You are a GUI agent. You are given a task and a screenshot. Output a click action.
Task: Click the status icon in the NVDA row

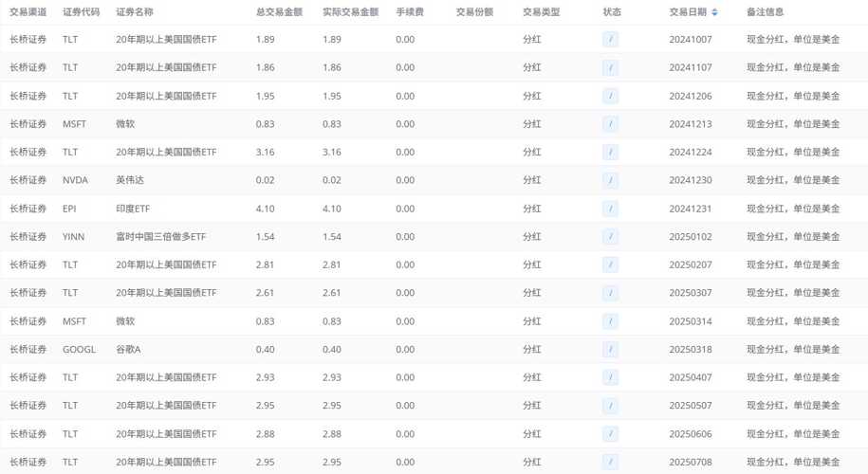pyautogui.click(x=611, y=180)
